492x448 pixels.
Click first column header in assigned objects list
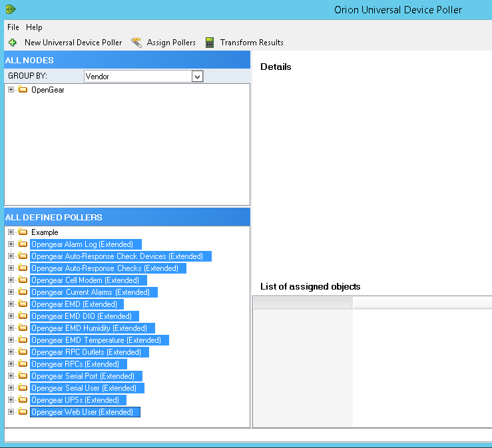click(303, 303)
